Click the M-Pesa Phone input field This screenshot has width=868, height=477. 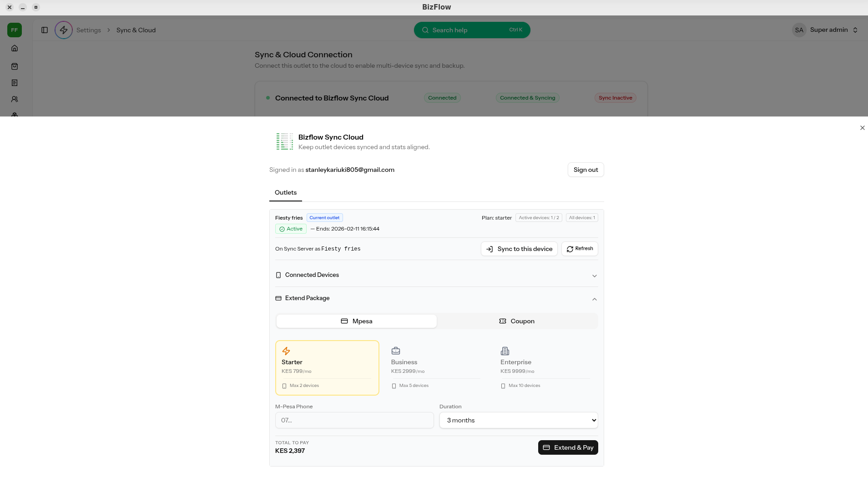pyautogui.click(x=354, y=420)
